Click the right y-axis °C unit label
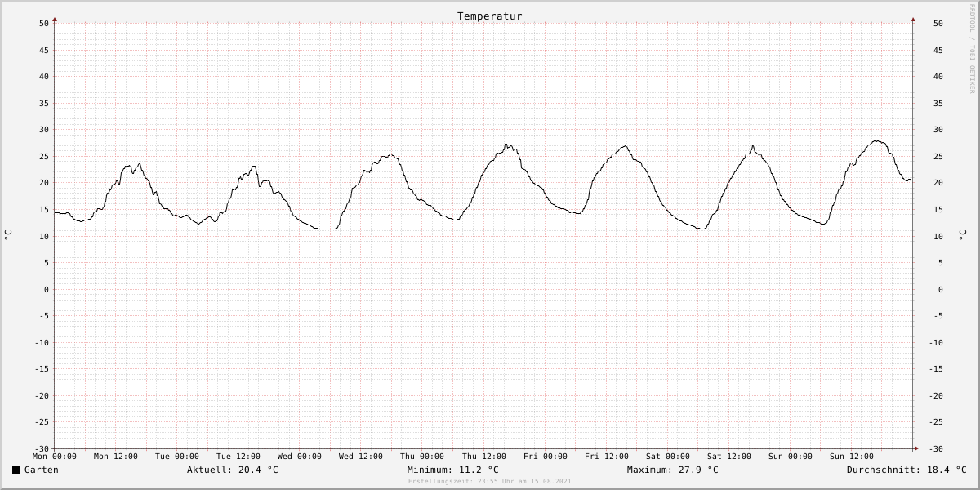The height and width of the screenshot is (490, 980). [962, 235]
